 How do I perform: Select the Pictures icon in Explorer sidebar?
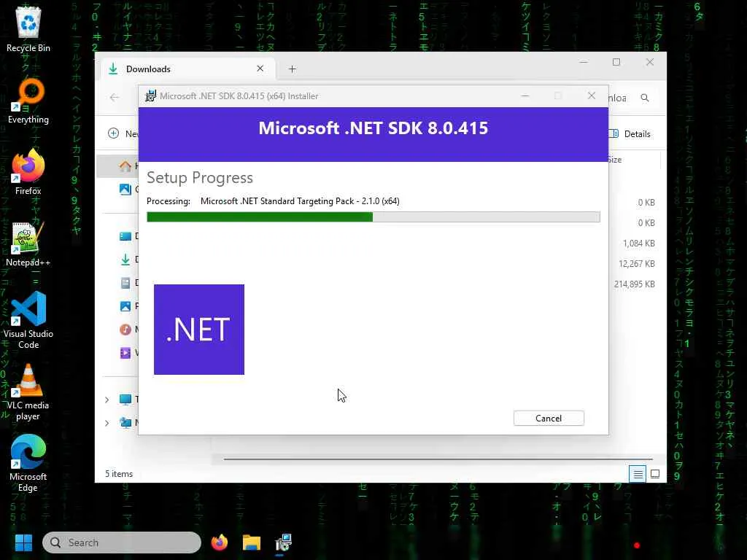click(x=125, y=306)
